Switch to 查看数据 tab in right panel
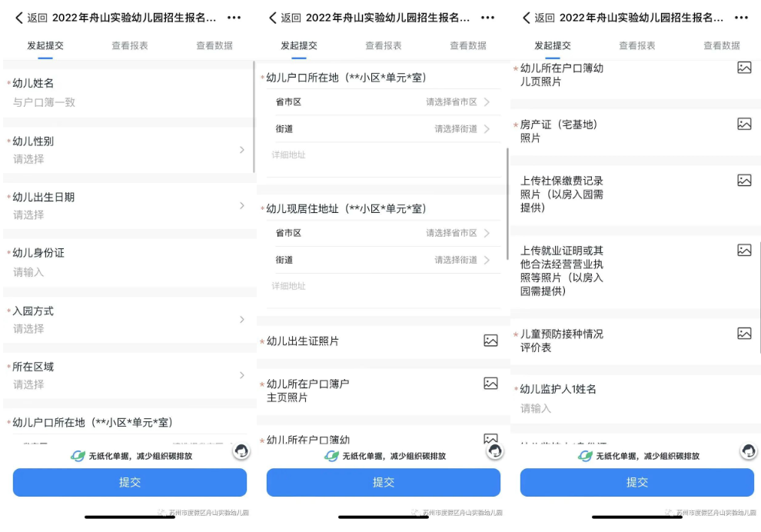 coord(721,45)
